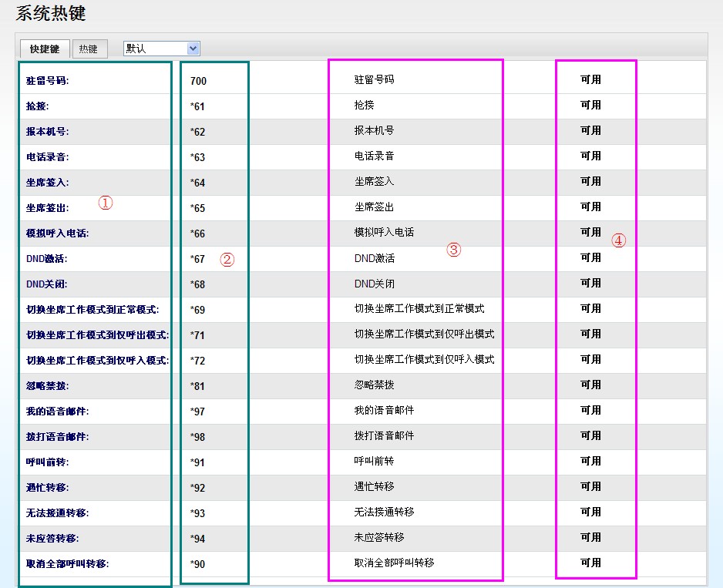Select the *67 code for DND激活
This screenshot has height=588, width=723.
[x=197, y=259]
